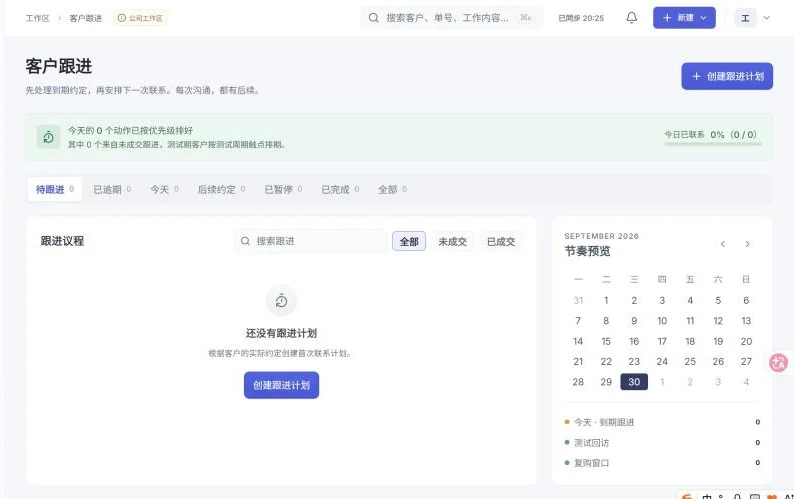Click SEPTEMBER 2026 calendar label

click(601, 236)
